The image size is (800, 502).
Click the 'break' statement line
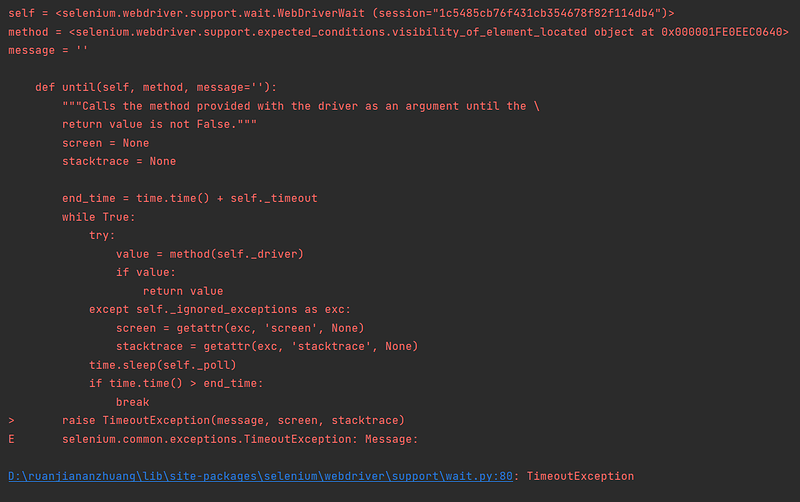[133, 402]
